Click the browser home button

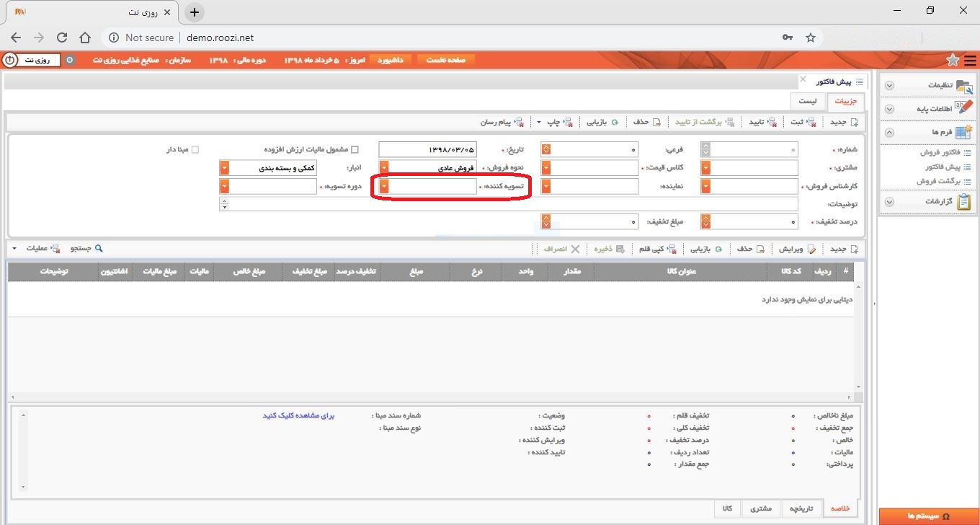tap(85, 37)
